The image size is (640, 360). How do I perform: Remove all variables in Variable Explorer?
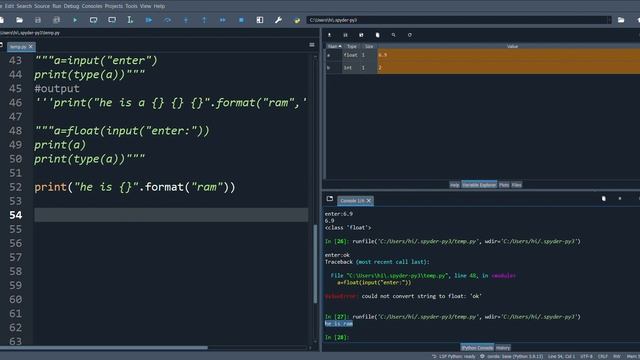378,35
